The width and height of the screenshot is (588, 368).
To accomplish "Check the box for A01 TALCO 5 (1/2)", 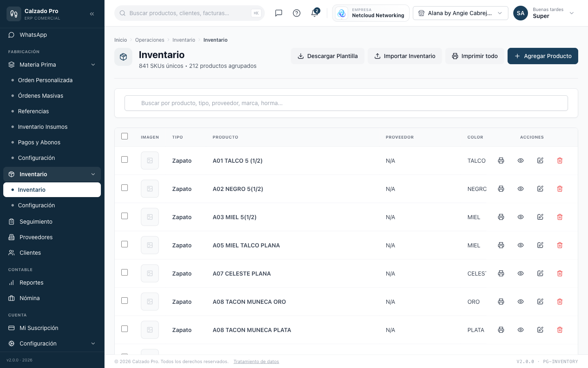I will click(x=125, y=159).
